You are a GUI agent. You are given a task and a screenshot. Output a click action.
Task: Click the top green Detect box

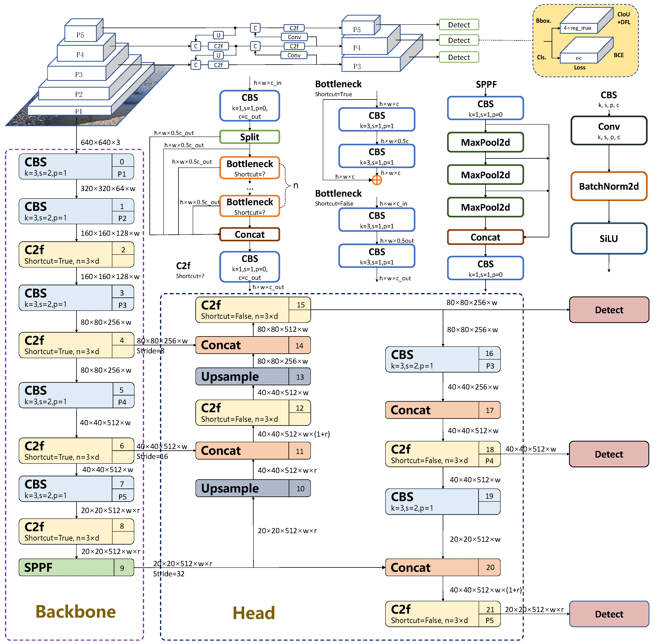click(x=459, y=25)
